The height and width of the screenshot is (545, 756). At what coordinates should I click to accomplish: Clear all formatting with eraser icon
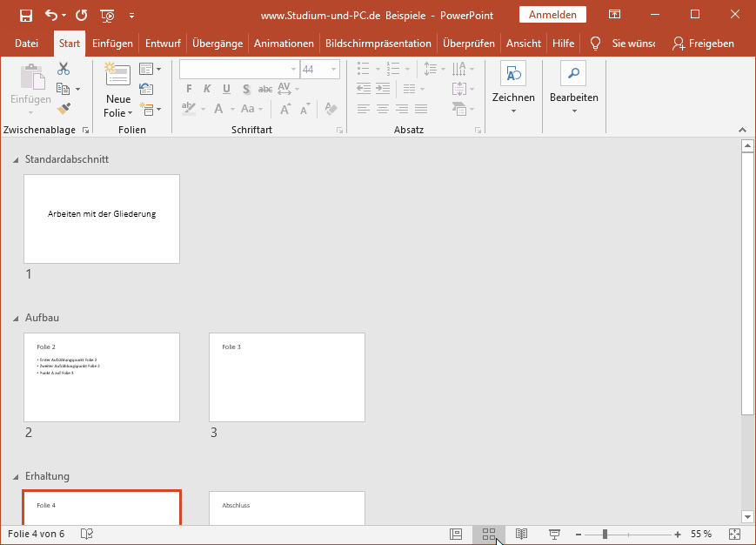point(331,109)
